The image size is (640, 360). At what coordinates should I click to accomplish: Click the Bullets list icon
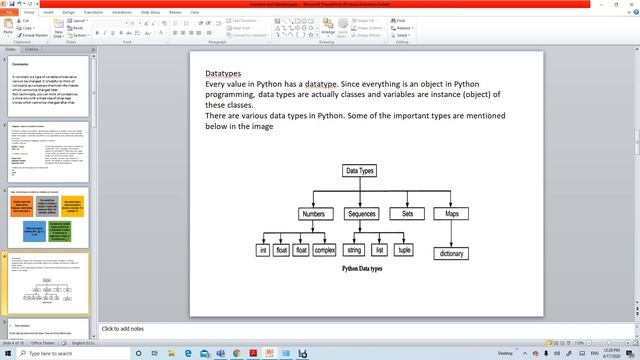(176, 23)
